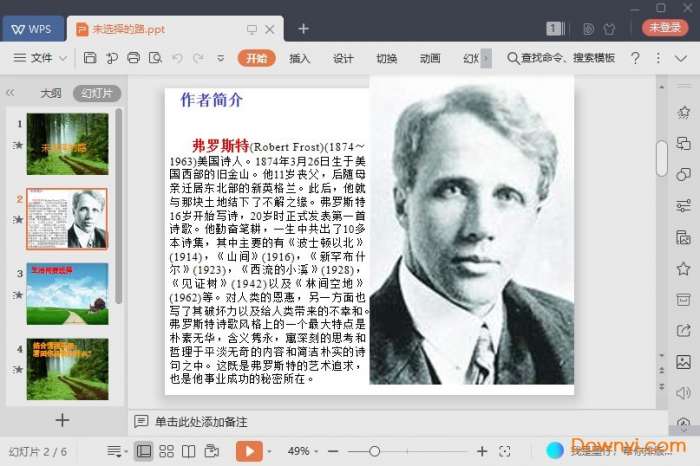Select slide 4 thumbnail
Viewport: 700px width, 466px height.
click(67, 369)
